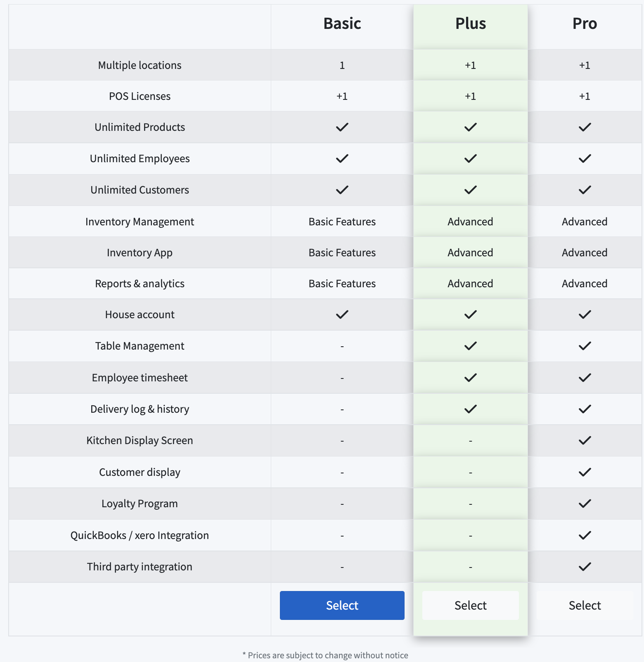Click the Basic column checkmark for Unlimited Products
This screenshot has width=644, height=662.
coord(342,127)
